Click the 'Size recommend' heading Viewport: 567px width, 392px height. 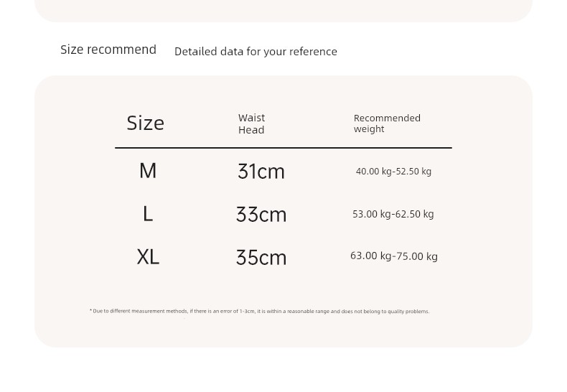pyautogui.click(x=108, y=50)
